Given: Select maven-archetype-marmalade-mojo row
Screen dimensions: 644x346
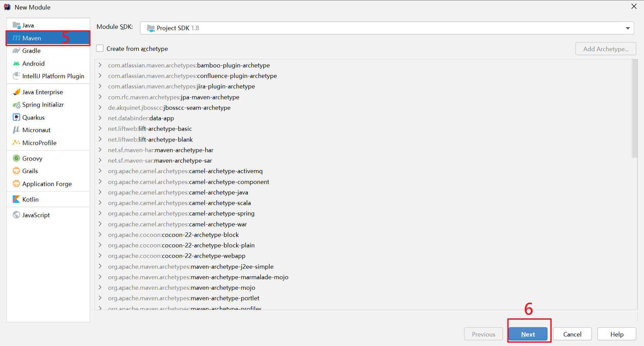Looking at the screenshot, I should point(363,277).
